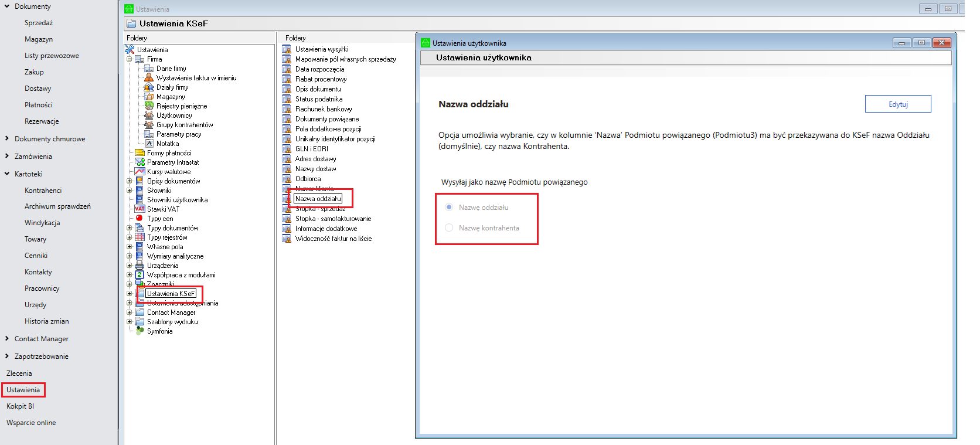This screenshot has width=980, height=445.
Task: Click the Stawki VAT icon
Action: click(139, 209)
